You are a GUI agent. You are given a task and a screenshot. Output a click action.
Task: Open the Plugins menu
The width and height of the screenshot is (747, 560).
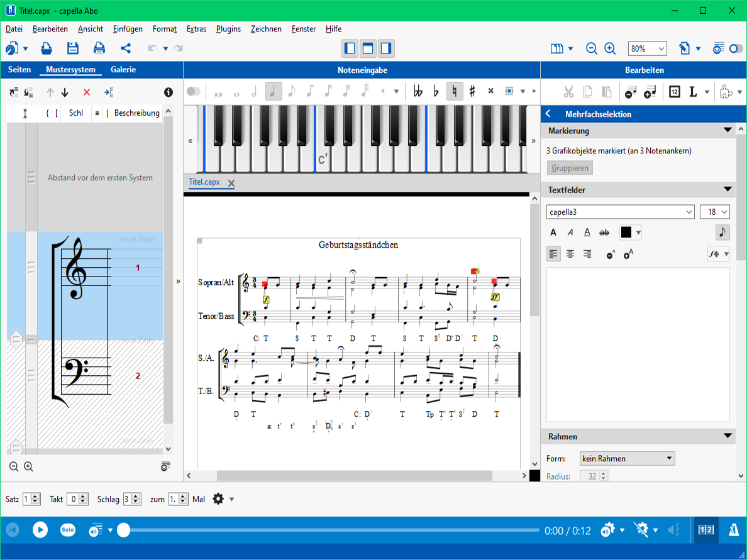click(228, 29)
